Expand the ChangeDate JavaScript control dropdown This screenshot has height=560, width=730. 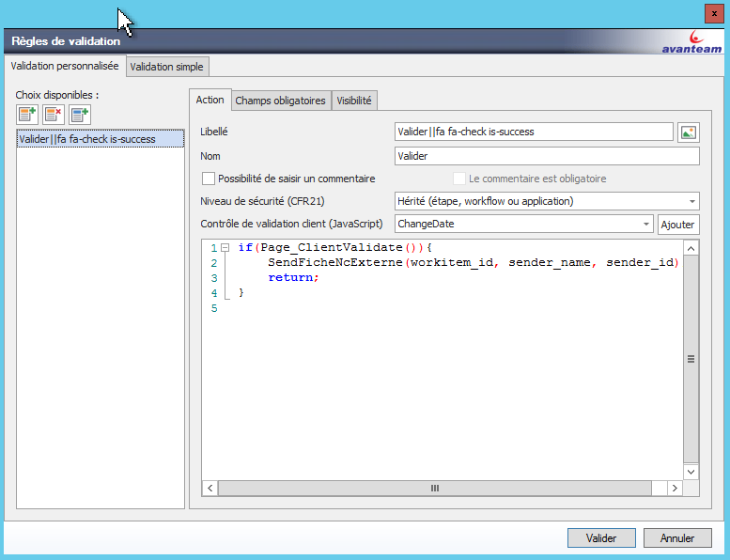pos(646,224)
